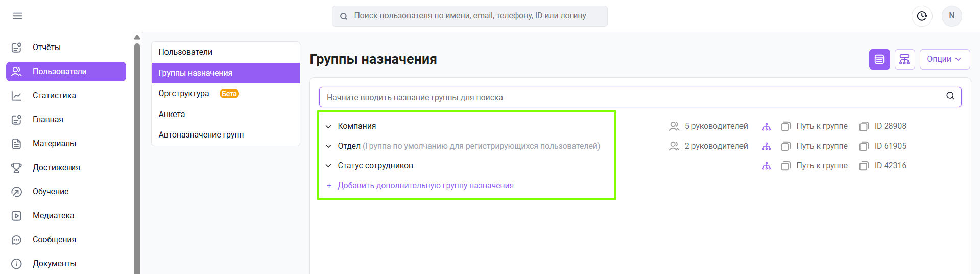
Task: Click the Сообщения chat bubble icon
Action: tap(16, 240)
